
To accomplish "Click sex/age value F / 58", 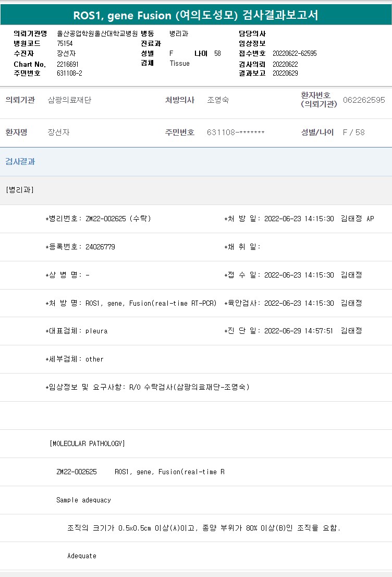I will 354,132.
